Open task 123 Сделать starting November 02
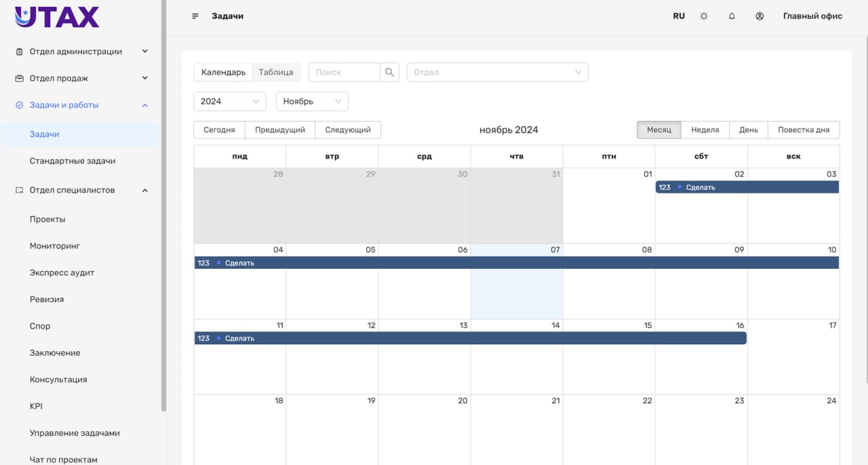Image resolution: width=868 pixels, height=465 pixels. (747, 187)
